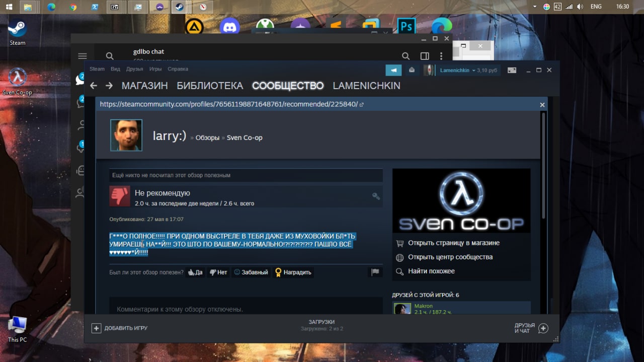The width and height of the screenshot is (644, 362).
Task: Show hidden tray icons arrow
Action: point(536,7)
